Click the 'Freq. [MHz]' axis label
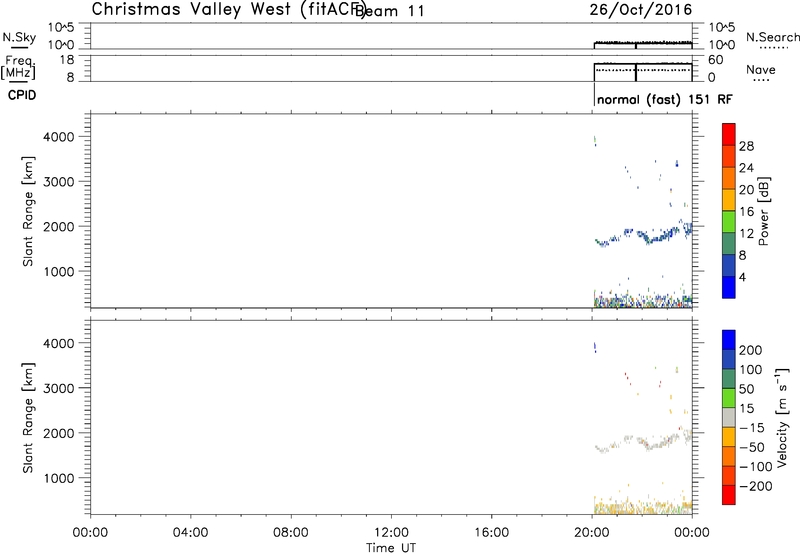Viewport: 800px width, 554px height. (18, 67)
